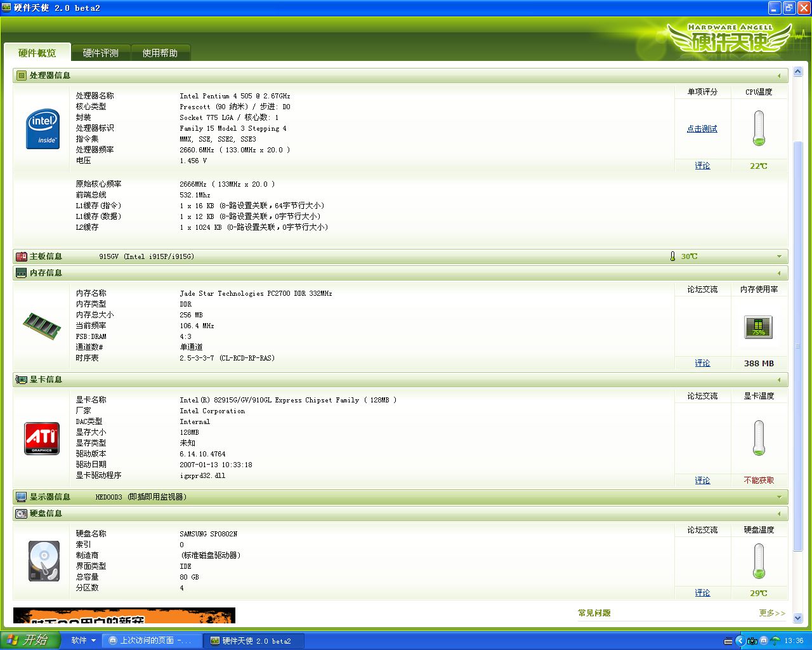
Task: Click the 处理器信息 section header icon
Action: 21,76
